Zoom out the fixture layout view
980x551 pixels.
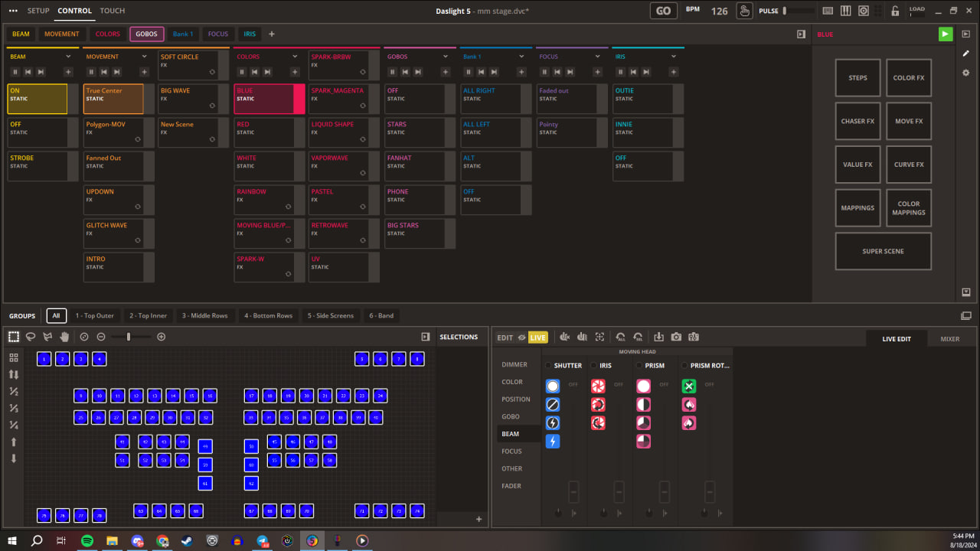[x=101, y=337]
